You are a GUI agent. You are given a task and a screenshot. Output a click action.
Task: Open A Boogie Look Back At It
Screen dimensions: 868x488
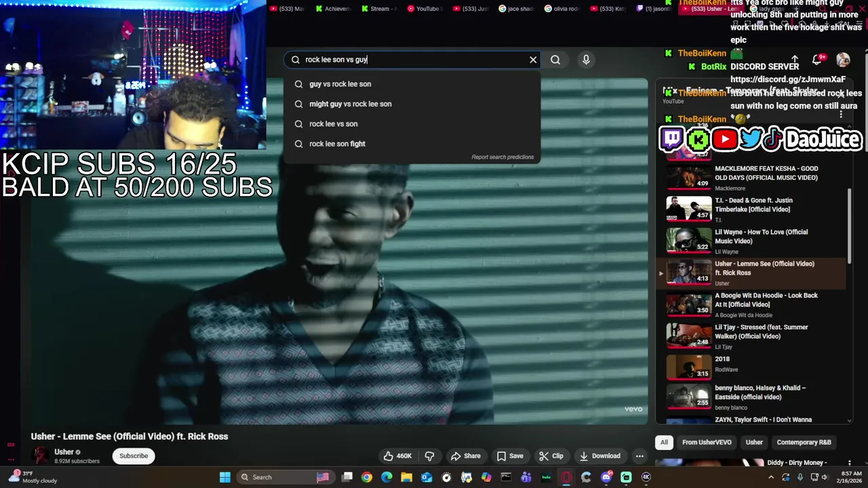click(x=751, y=305)
